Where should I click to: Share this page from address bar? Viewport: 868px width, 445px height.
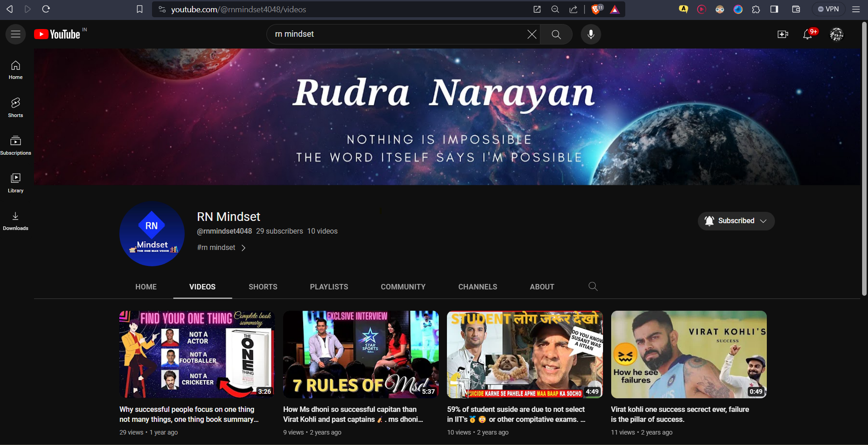click(x=574, y=9)
